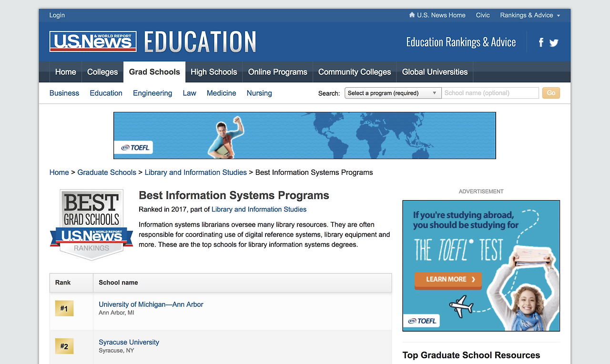610x364 pixels.
Task: Open the Global Universities tab
Action: [435, 72]
